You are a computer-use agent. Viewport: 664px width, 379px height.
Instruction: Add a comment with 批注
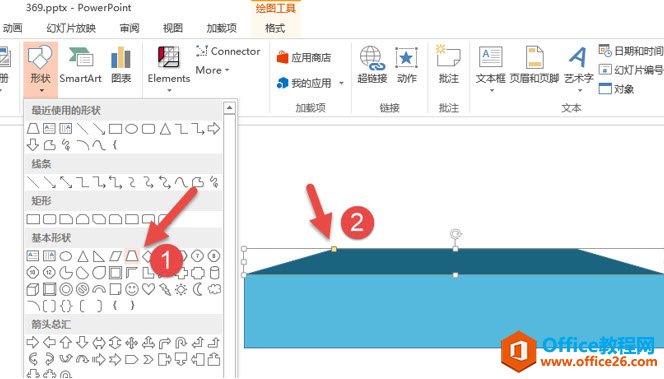click(448, 65)
